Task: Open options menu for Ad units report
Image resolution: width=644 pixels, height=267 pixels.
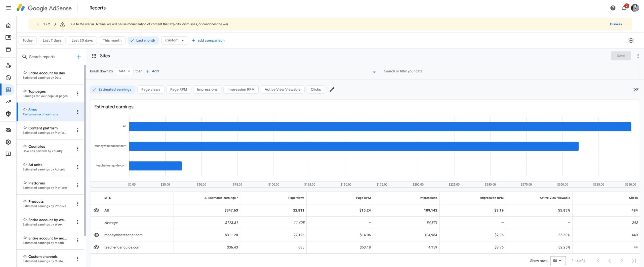Action: [78, 167]
